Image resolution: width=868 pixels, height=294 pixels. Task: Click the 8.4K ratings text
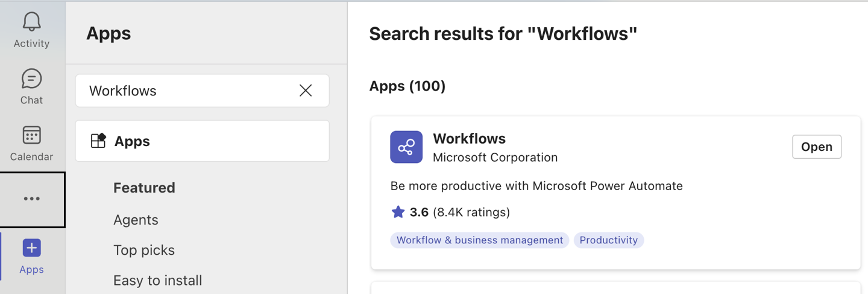[471, 212]
